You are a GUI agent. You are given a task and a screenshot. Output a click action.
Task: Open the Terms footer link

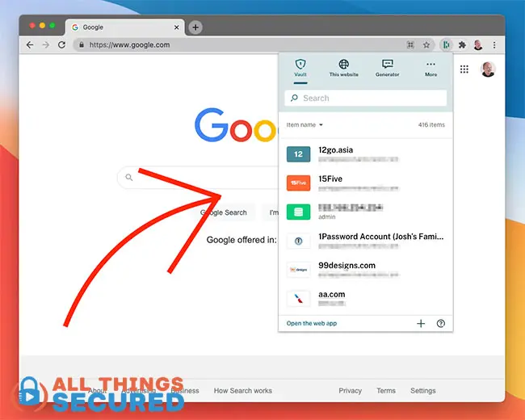pyautogui.click(x=386, y=391)
